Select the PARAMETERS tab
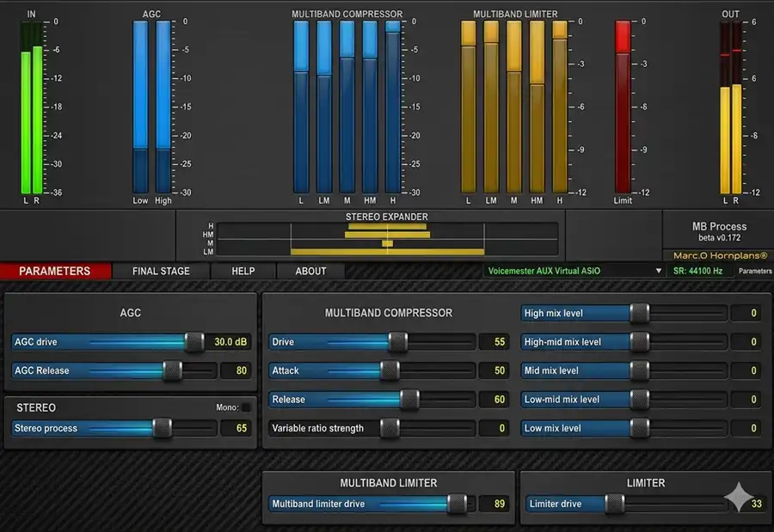The image size is (774, 532). [55, 271]
